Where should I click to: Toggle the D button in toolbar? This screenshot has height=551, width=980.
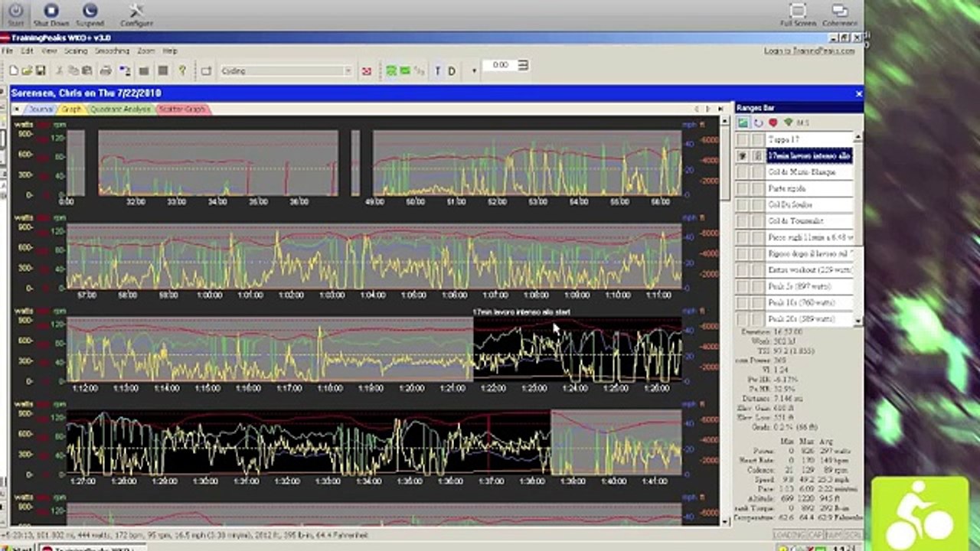pos(452,71)
